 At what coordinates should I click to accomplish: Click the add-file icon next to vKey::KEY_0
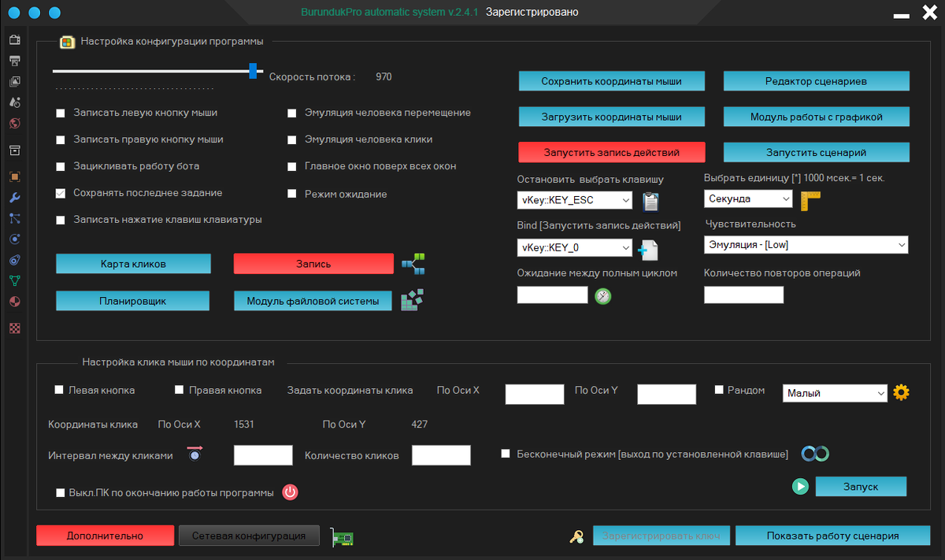click(x=648, y=250)
